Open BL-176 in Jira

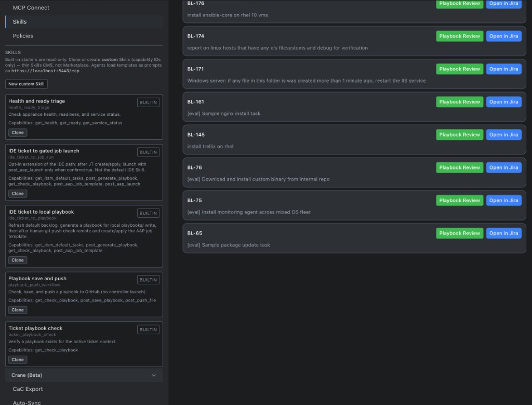point(504,4)
